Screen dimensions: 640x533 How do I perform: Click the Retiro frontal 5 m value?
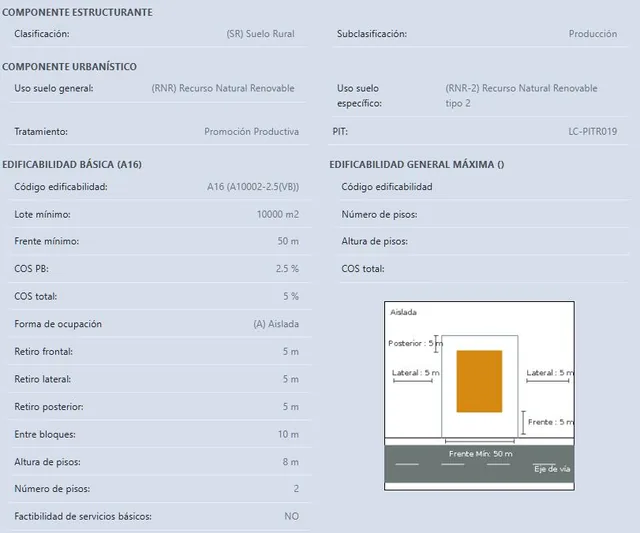[x=291, y=351]
